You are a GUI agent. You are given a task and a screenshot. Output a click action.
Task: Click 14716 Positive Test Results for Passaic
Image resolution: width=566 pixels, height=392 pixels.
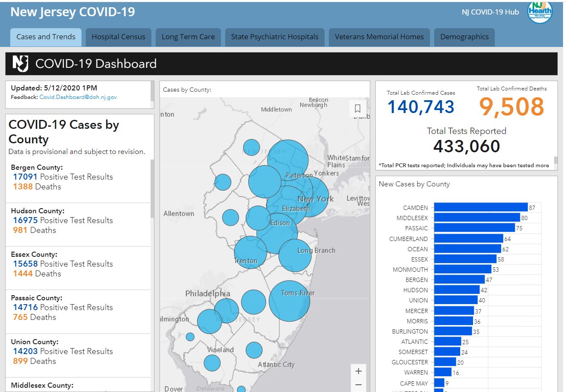coord(63,307)
